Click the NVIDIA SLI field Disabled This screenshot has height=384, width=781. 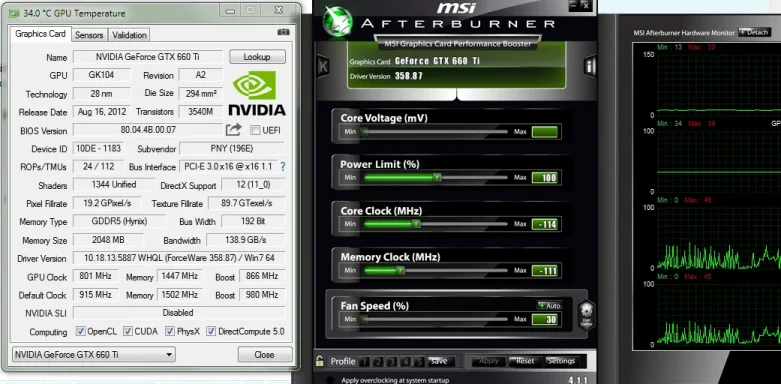tap(179, 313)
